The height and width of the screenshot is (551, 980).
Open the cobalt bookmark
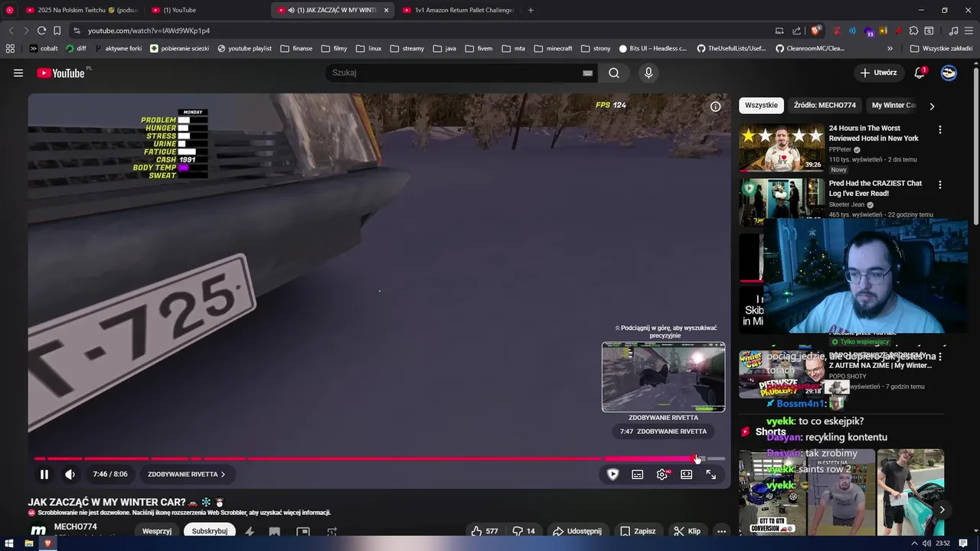click(x=44, y=48)
